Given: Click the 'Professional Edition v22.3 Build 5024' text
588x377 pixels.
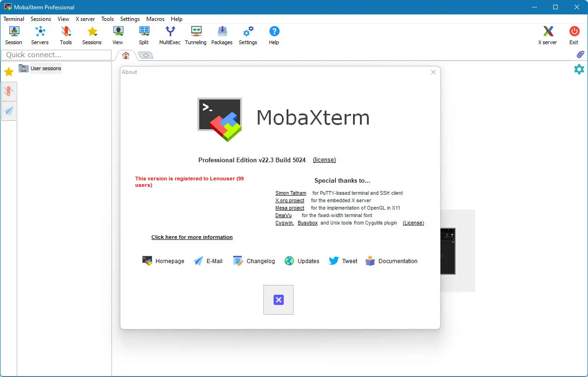Looking at the screenshot, I should pyautogui.click(x=252, y=160).
